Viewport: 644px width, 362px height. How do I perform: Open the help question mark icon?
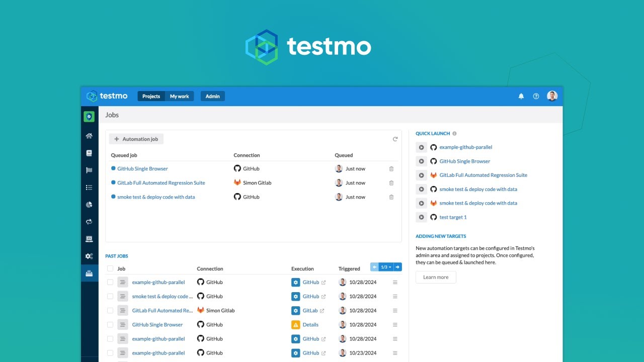pyautogui.click(x=536, y=96)
